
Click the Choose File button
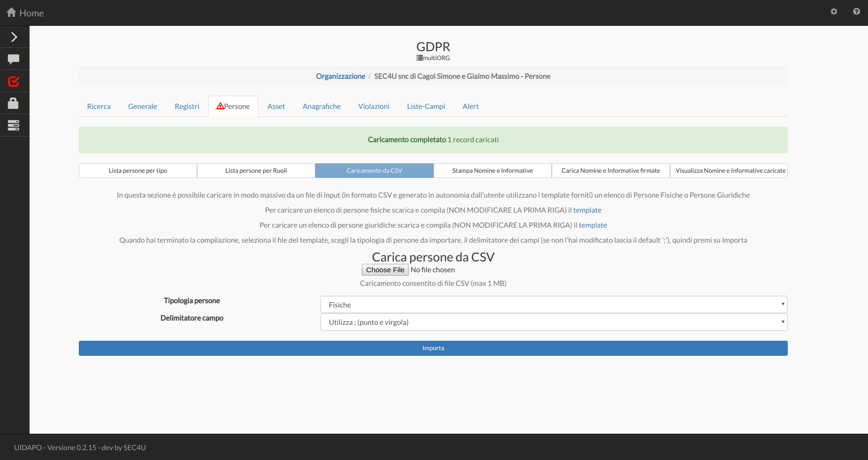(x=385, y=270)
